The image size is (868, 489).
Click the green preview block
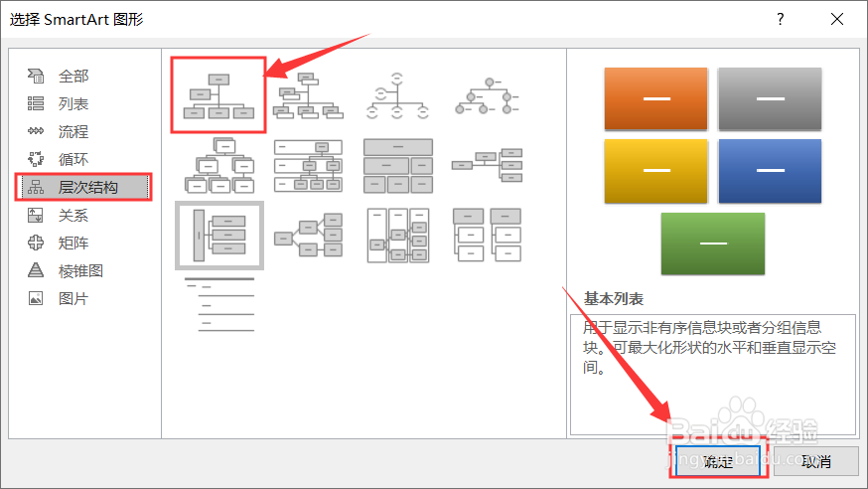[x=713, y=244]
